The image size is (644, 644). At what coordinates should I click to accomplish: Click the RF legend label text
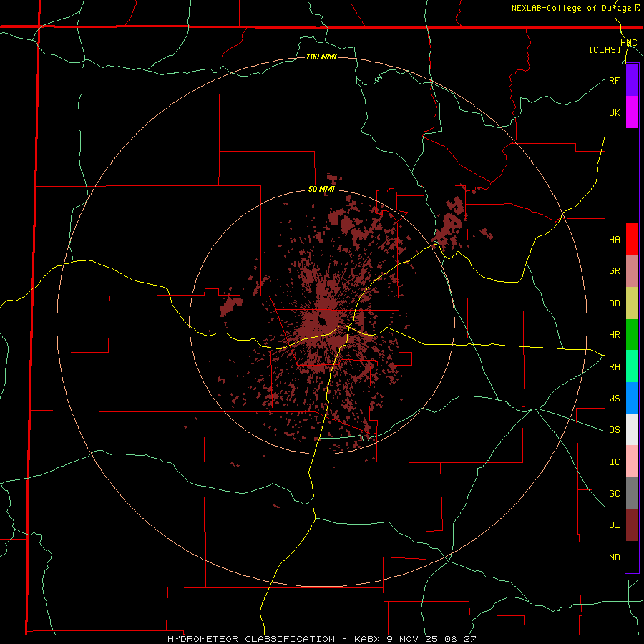(614, 80)
